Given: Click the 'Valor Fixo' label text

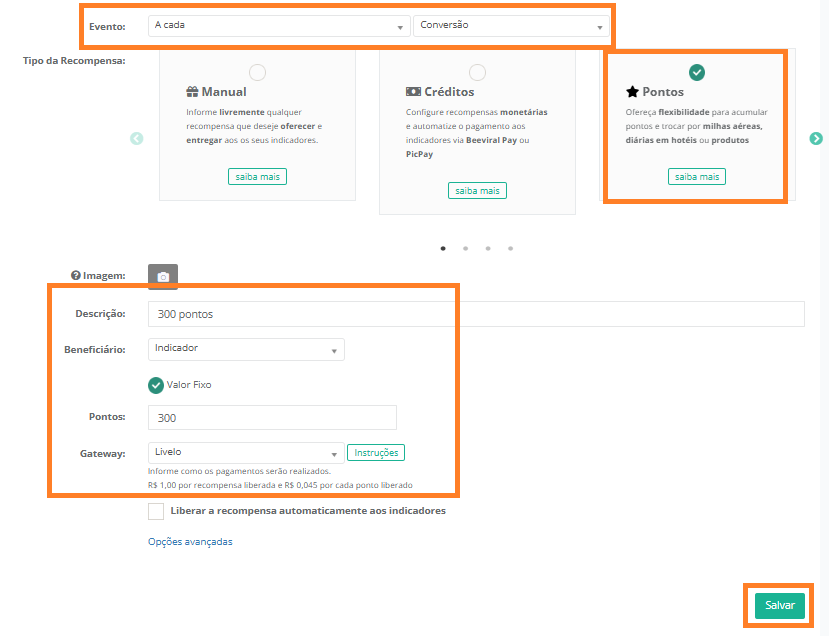Looking at the screenshot, I should [189, 385].
